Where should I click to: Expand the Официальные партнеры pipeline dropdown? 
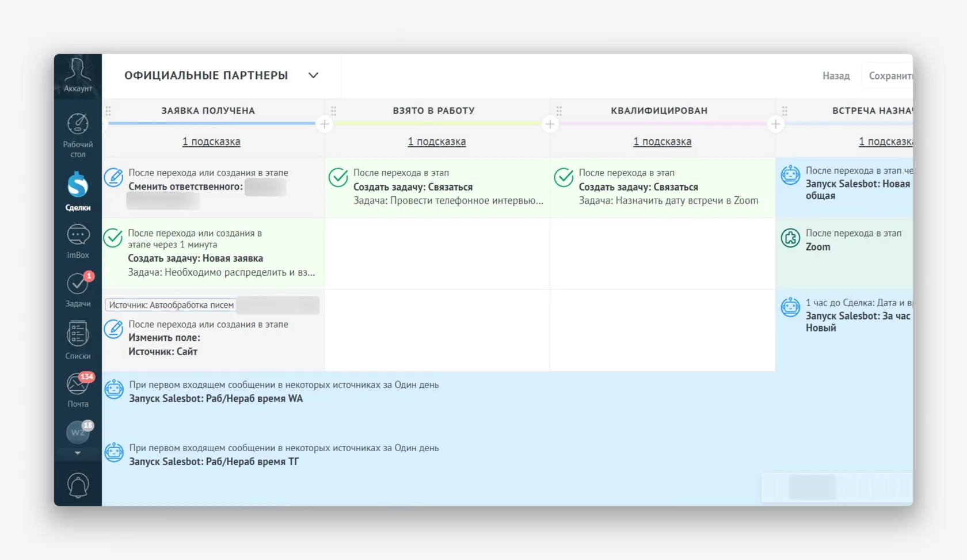(x=313, y=75)
